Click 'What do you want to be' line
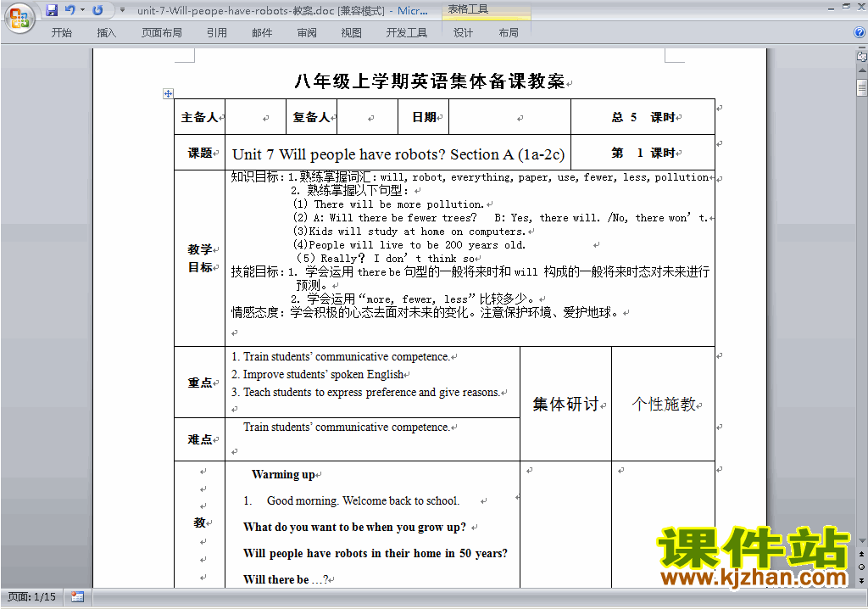This screenshot has width=868, height=609. pyautogui.click(x=354, y=527)
